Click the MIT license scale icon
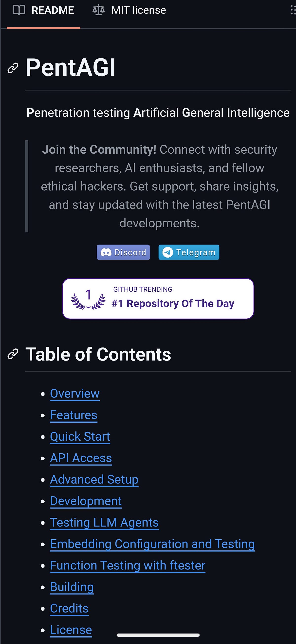The height and width of the screenshot is (644, 296). click(98, 10)
